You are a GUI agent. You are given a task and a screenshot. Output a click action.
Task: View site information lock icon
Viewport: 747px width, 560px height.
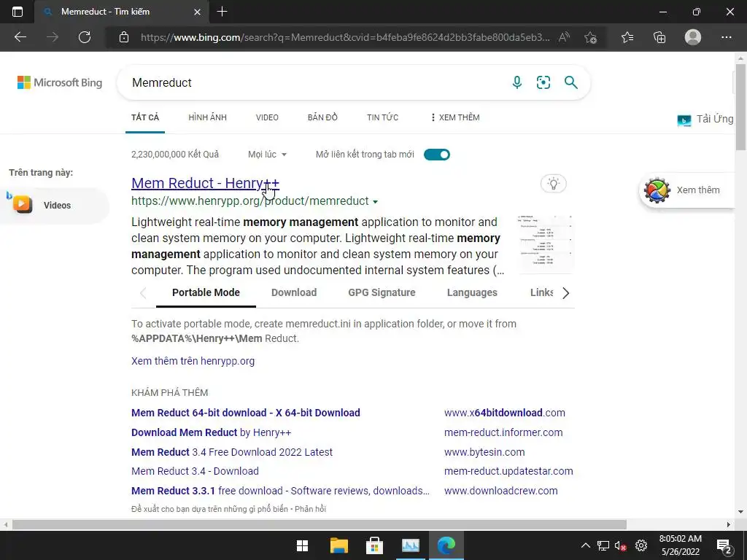pyautogui.click(x=124, y=37)
